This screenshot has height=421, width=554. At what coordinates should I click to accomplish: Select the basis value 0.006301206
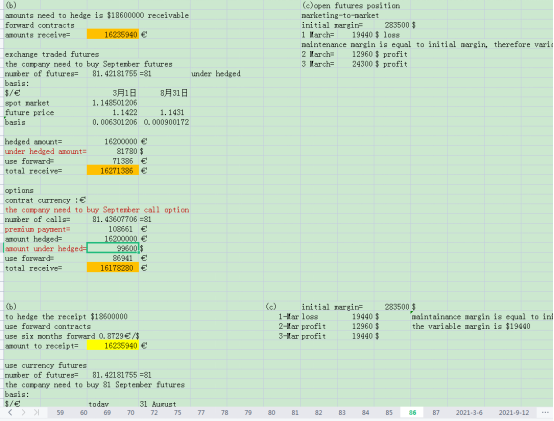pos(114,123)
